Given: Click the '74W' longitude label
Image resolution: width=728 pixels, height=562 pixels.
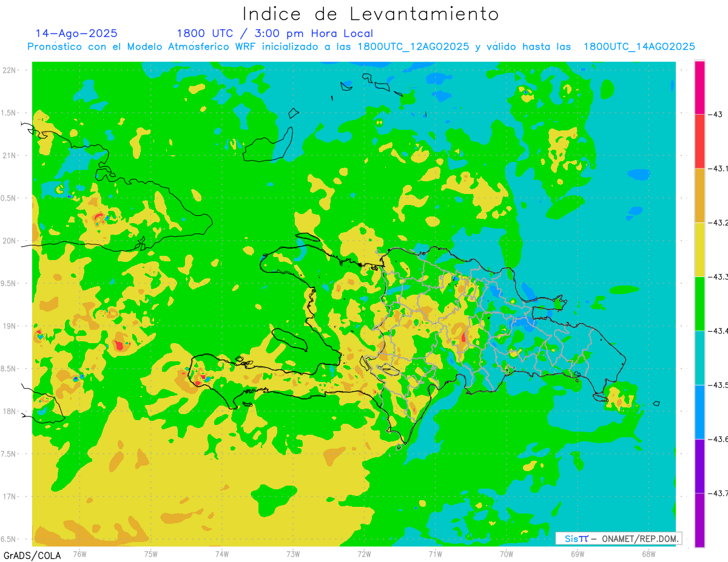Looking at the screenshot, I should point(222,554).
